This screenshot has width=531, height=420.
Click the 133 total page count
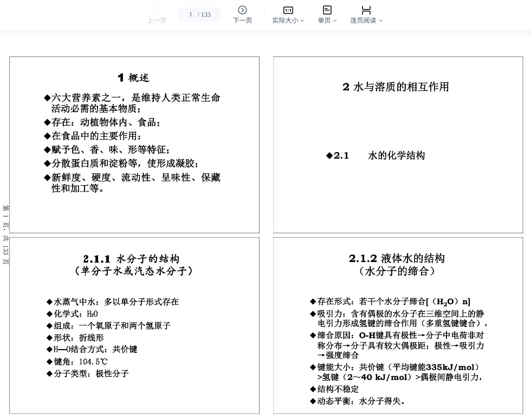(x=206, y=15)
